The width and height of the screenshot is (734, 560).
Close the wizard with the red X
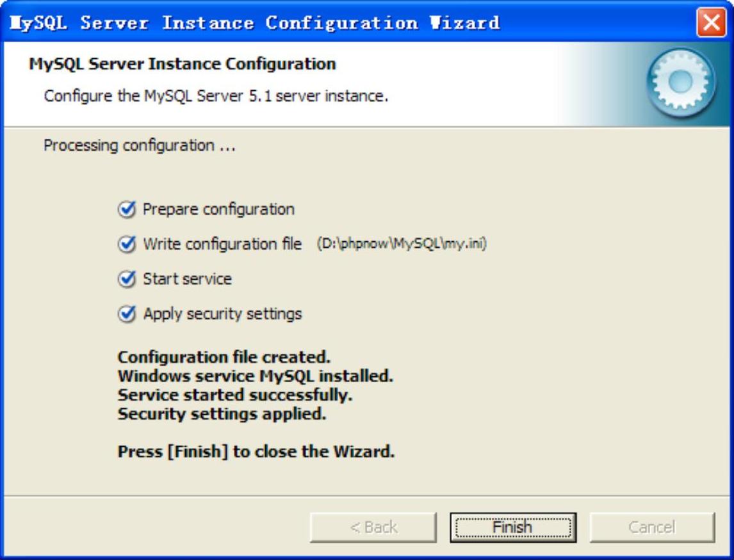[711, 24]
